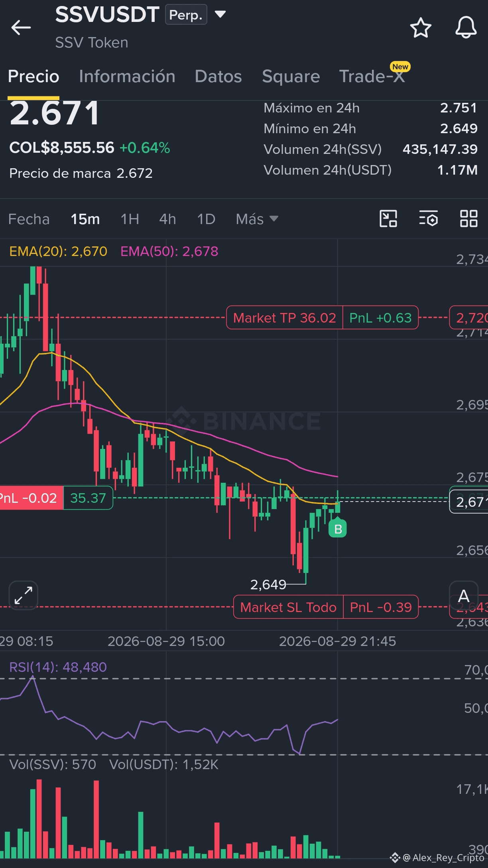Tap the current price tag on axis
The image size is (488, 868).
click(469, 502)
